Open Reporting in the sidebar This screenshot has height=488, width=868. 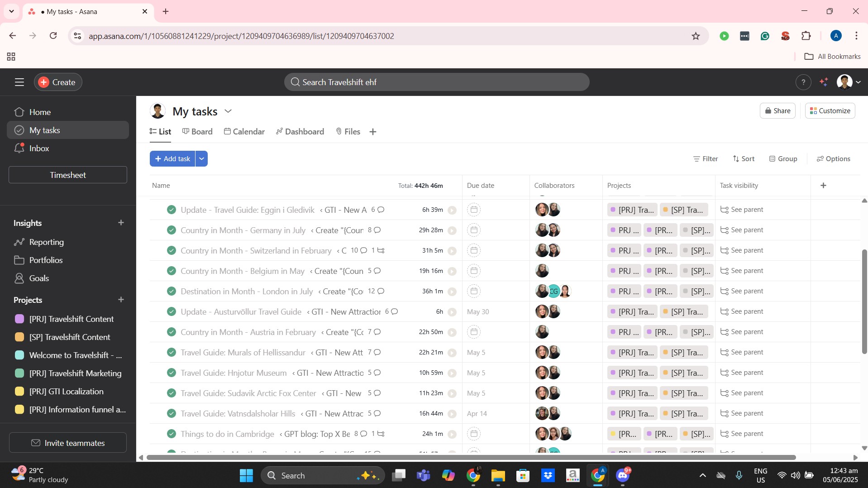[x=68, y=242]
